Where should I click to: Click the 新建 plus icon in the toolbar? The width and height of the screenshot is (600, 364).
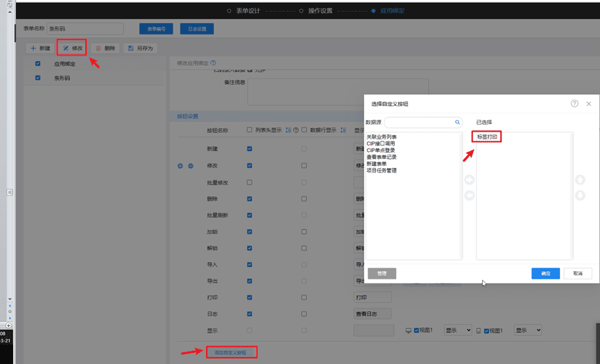coord(33,48)
